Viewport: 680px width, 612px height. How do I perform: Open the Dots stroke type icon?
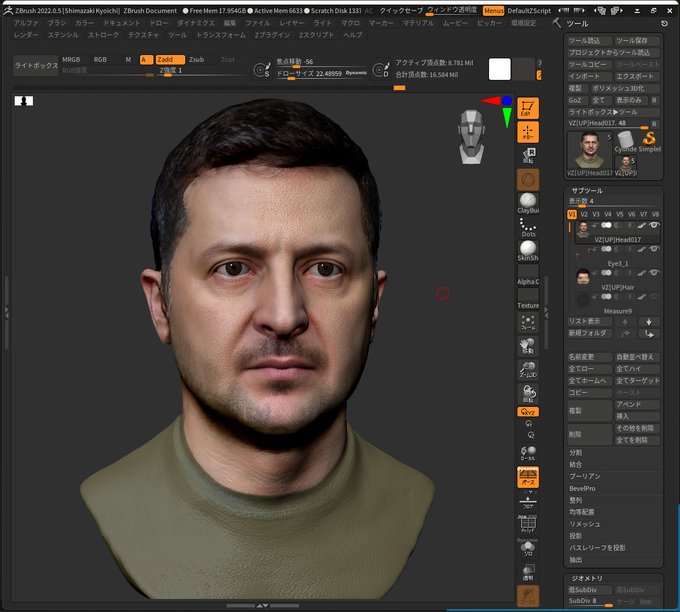pos(528,225)
